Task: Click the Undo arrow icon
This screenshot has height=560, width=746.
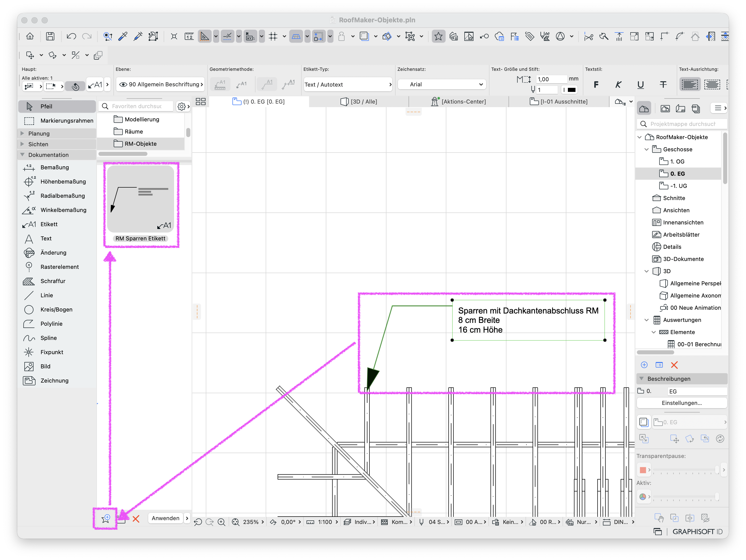Action: point(71,36)
